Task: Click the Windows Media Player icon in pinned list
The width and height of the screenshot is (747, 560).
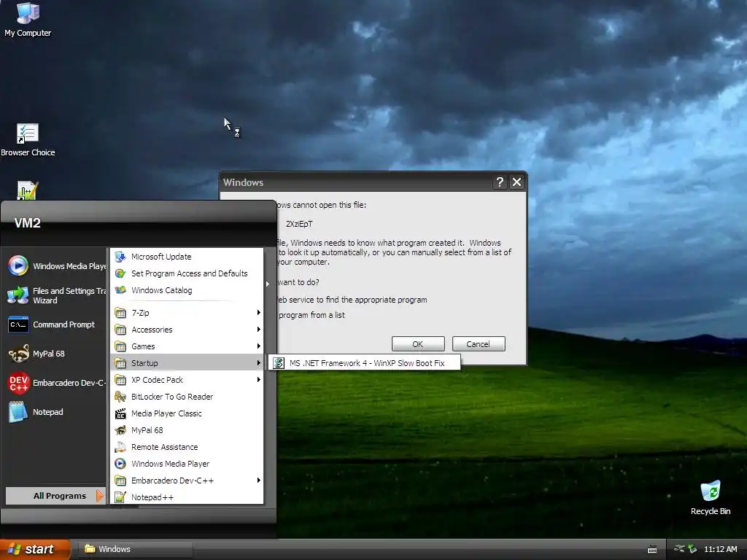Action: click(x=18, y=265)
